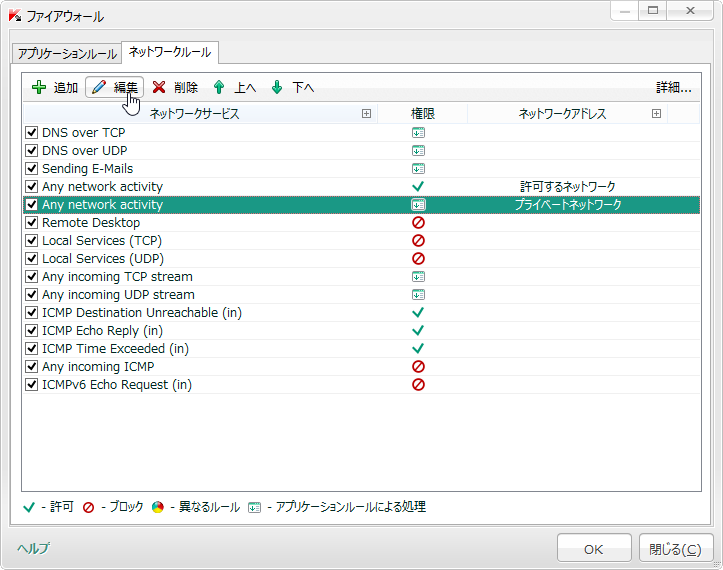Expand the ネットワークアドレス column plus button
Image resolution: width=723 pixels, height=570 pixels.
(656, 114)
